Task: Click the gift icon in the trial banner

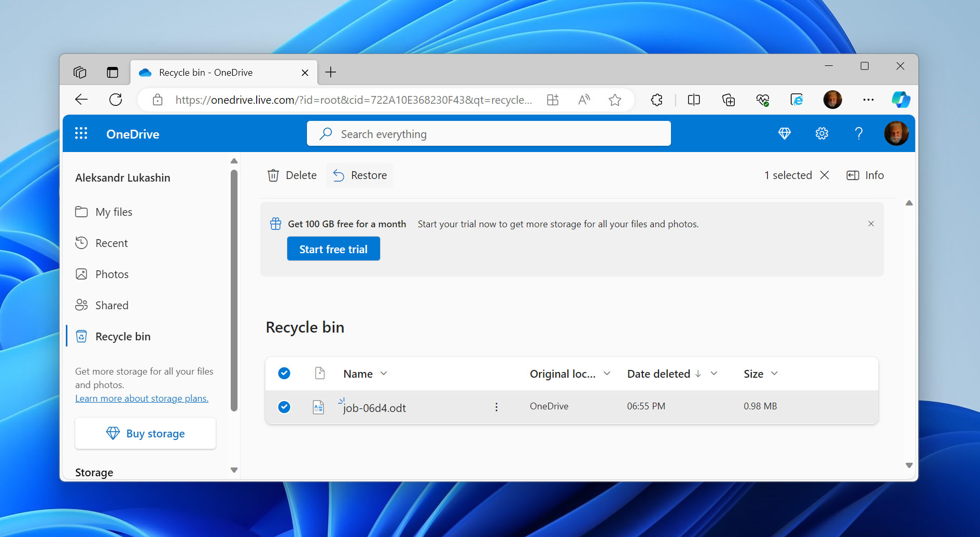Action: [276, 224]
